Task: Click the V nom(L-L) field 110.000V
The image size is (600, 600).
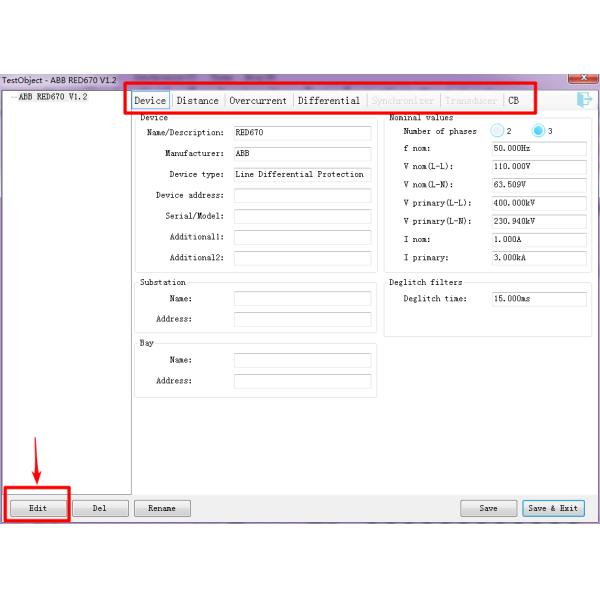Action: click(x=539, y=167)
